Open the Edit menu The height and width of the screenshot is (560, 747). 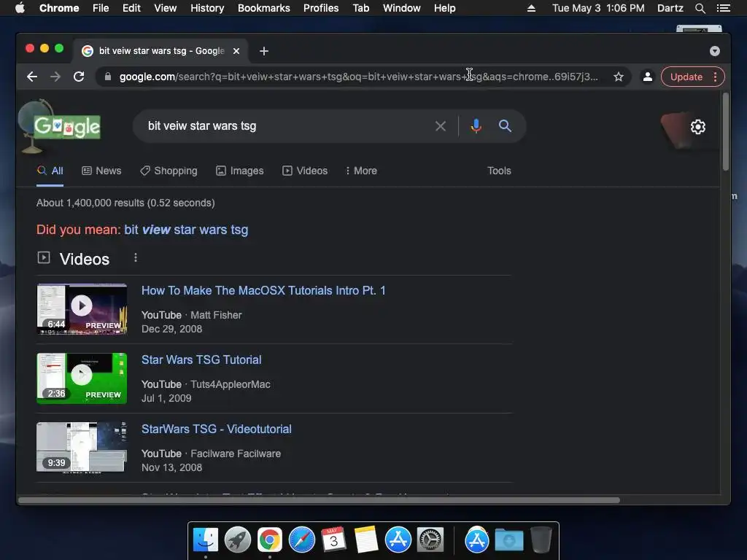click(x=131, y=8)
